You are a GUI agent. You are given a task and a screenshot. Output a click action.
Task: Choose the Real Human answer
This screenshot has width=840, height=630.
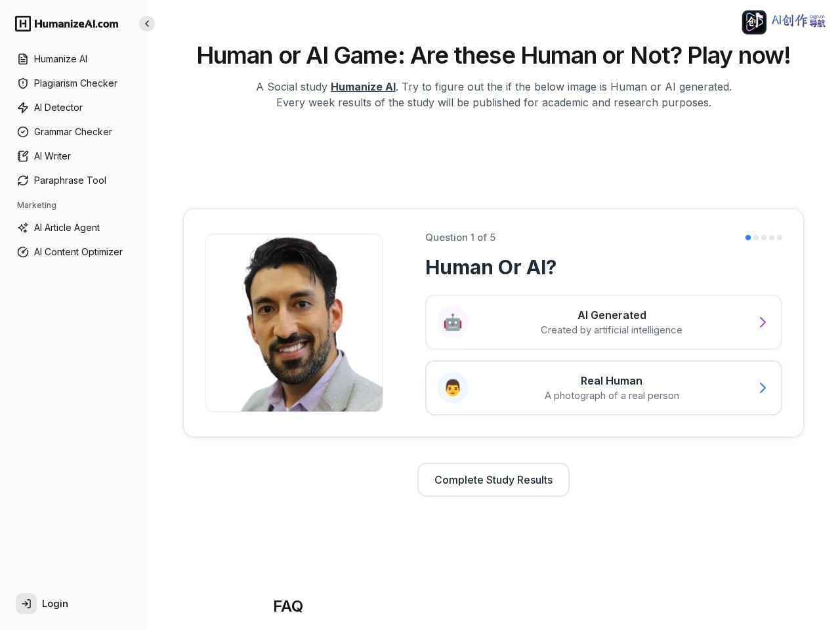(604, 388)
